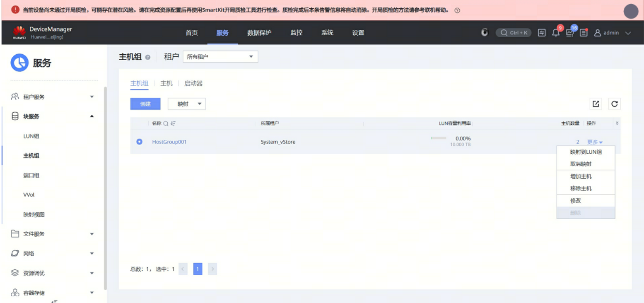Click the 块服务 database icon
The width and height of the screenshot is (644, 303).
[x=15, y=116]
